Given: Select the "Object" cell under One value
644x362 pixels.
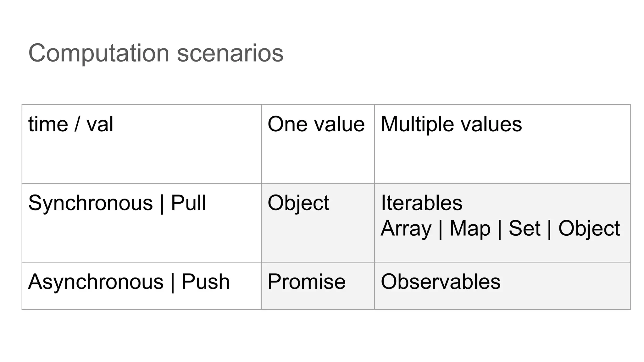Looking at the screenshot, I should pos(298,203).
